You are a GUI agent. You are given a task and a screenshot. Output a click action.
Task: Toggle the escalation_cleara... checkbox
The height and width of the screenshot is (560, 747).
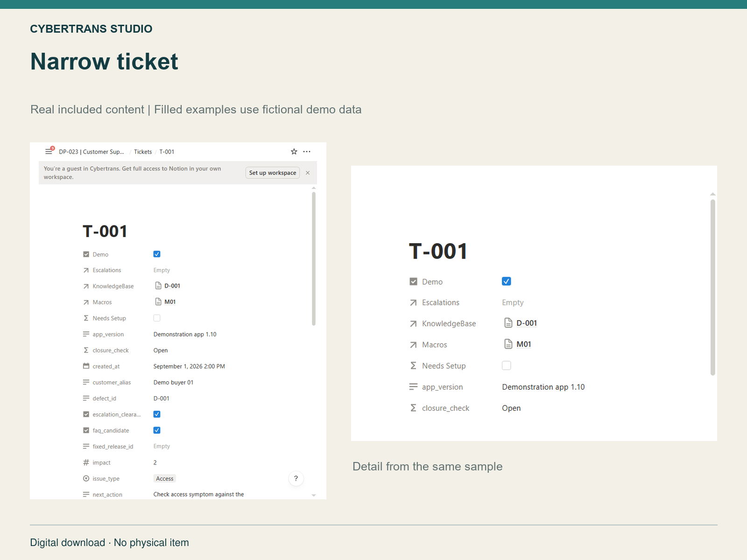(157, 414)
